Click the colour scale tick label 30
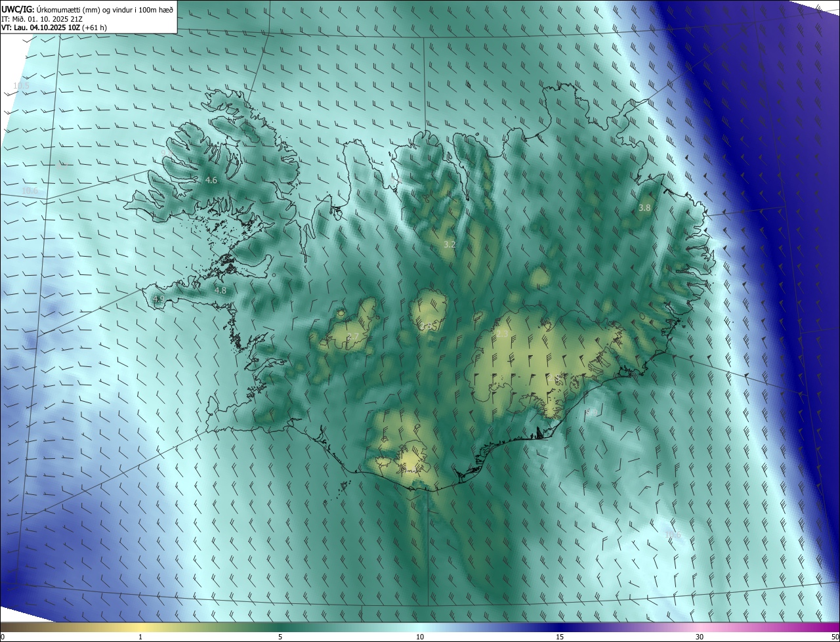 [700, 637]
